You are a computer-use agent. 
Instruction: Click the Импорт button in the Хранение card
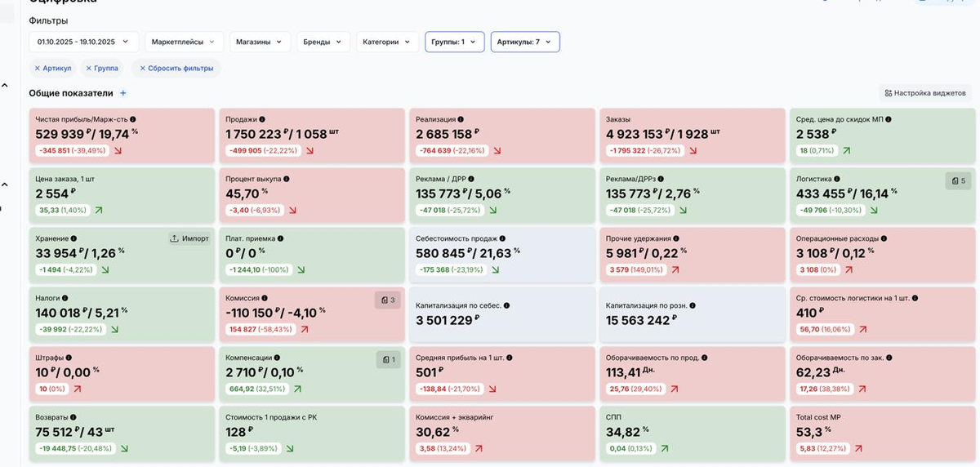[x=189, y=238]
